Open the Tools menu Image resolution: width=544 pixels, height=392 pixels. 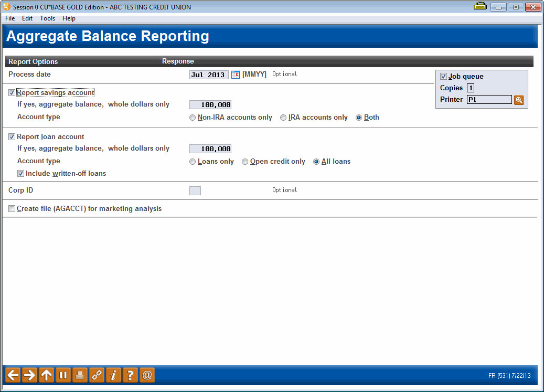[47, 18]
